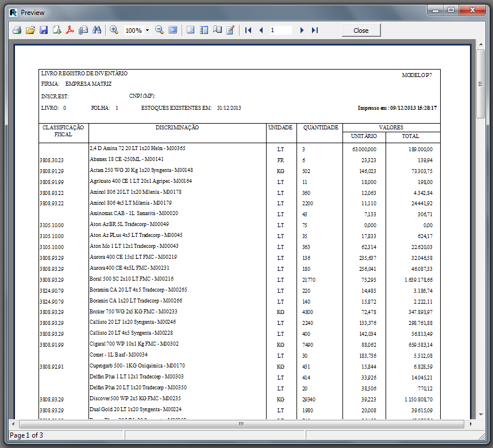The width and height of the screenshot is (493, 448).
Task: Click the horizontal scrollbar thumb
Action: 241,424
